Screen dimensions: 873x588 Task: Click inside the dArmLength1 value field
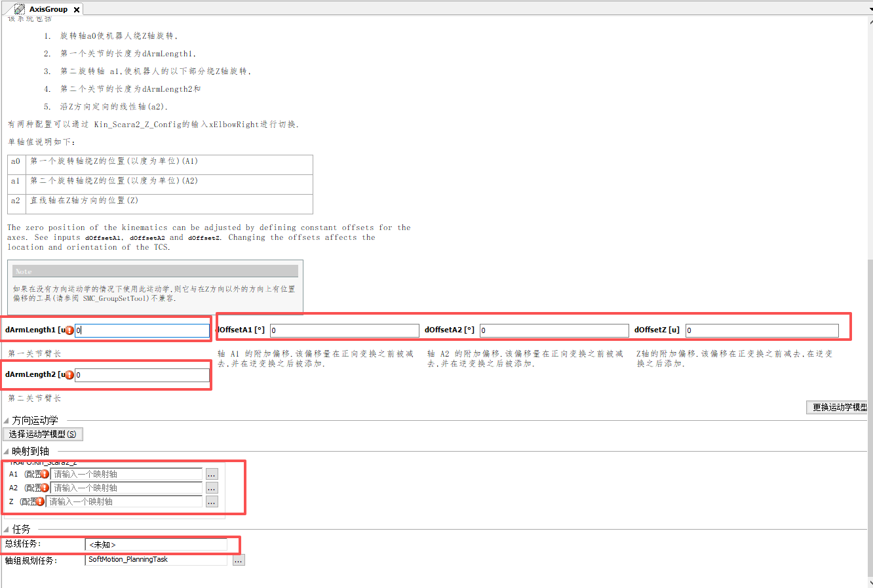coord(141,330)
